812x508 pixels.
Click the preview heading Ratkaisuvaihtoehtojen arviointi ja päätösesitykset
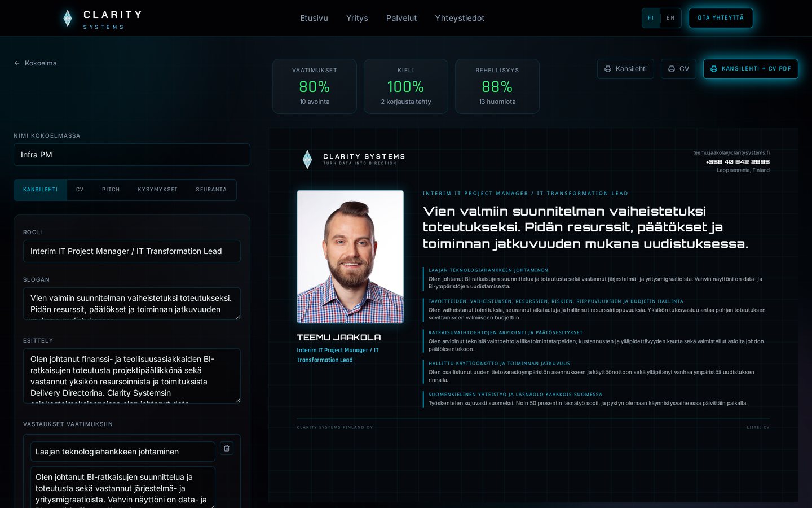pos(505,332)
